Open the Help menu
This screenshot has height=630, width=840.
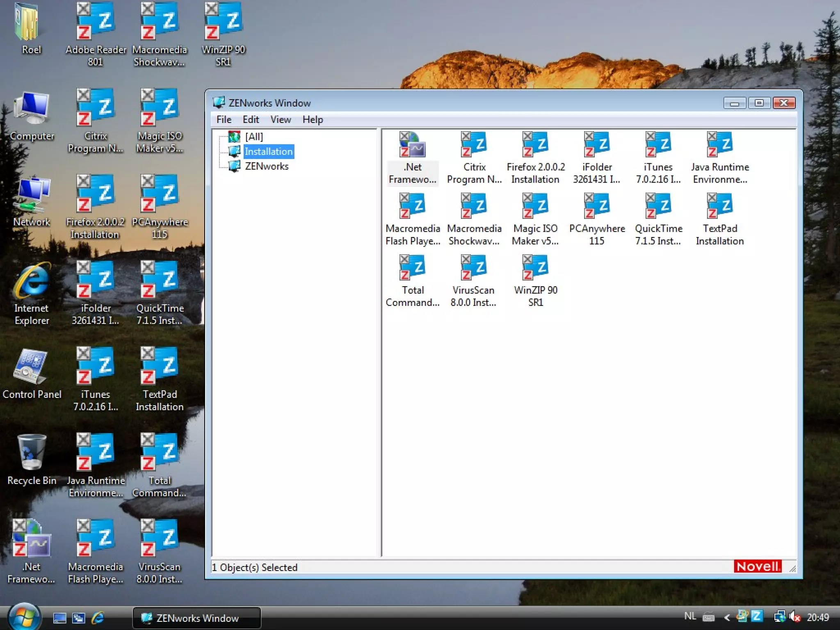tap(313, 119)
